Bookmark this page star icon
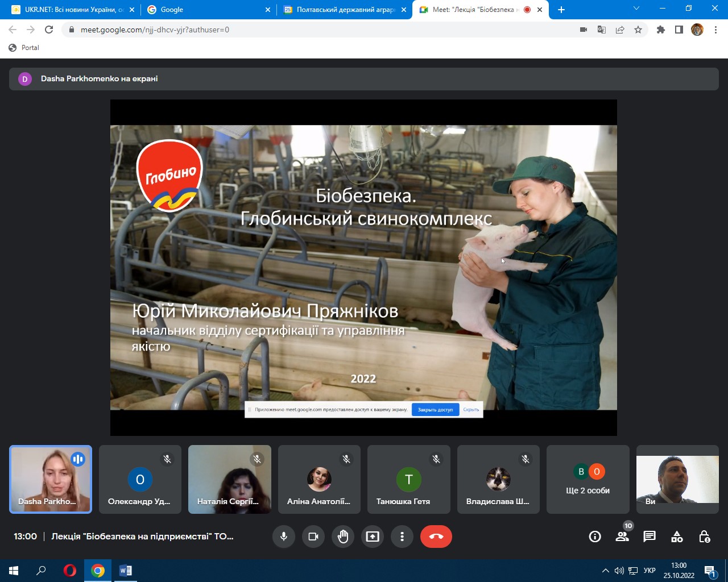Viewport: 728px width, 582px height. point(638,30)
